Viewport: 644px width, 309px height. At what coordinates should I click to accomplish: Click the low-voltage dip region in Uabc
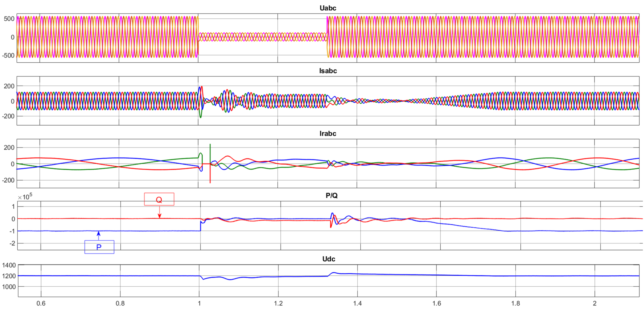point(263,37)
